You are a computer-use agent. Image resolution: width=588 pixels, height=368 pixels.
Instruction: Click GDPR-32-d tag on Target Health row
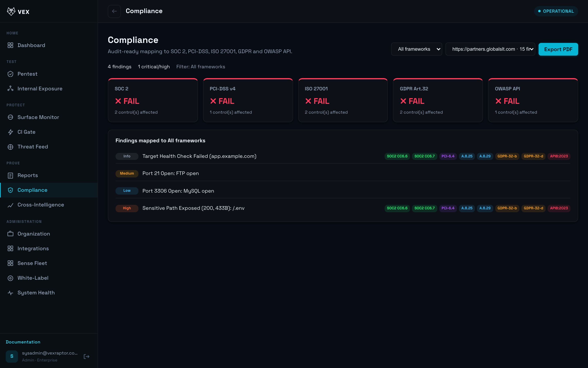[x=533, y=156]
